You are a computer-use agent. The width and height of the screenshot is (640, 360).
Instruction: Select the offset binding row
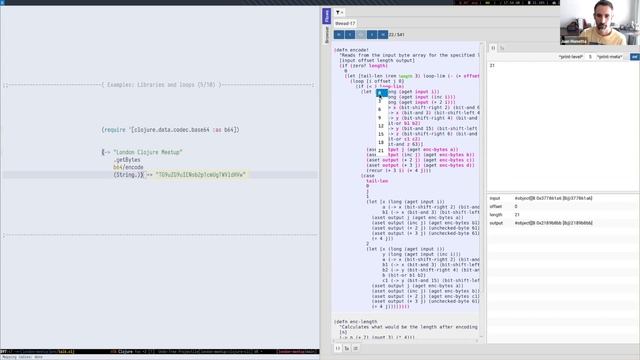(563, 207)
